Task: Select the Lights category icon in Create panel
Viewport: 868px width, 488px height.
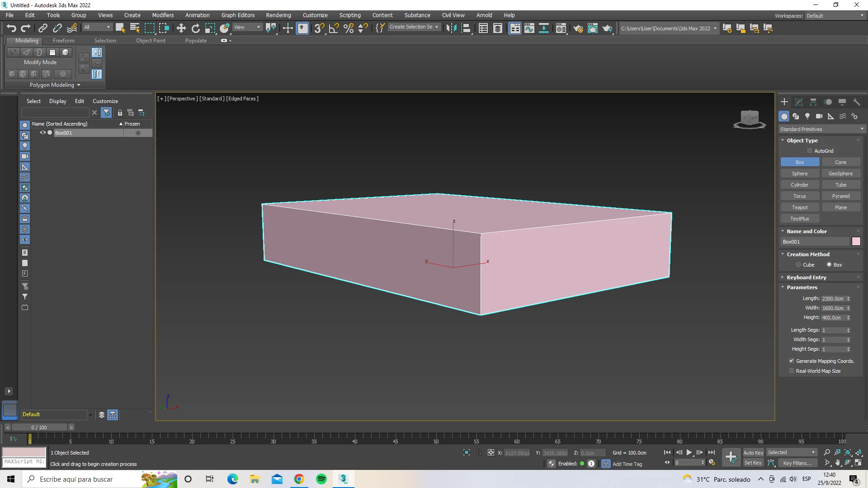Action: tap(807, 116)
